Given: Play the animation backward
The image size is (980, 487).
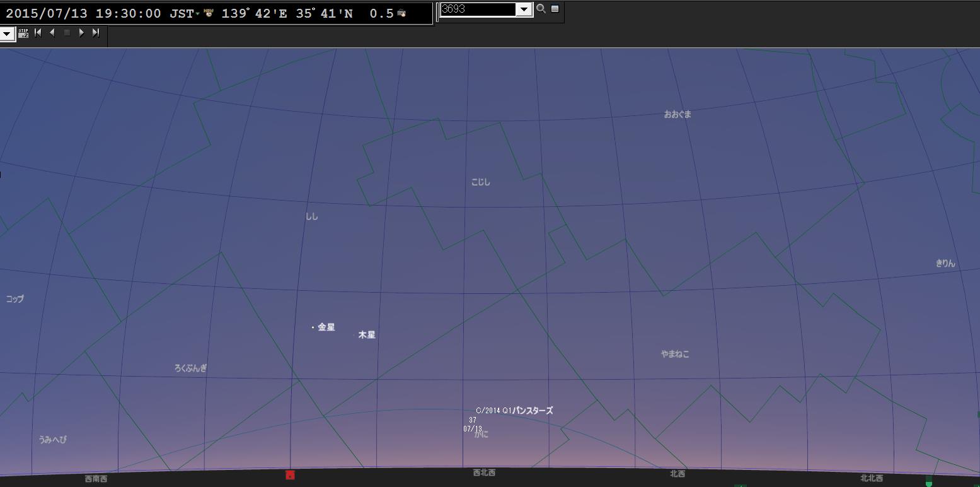Looking at the screenshot, I should pos(52,33).
